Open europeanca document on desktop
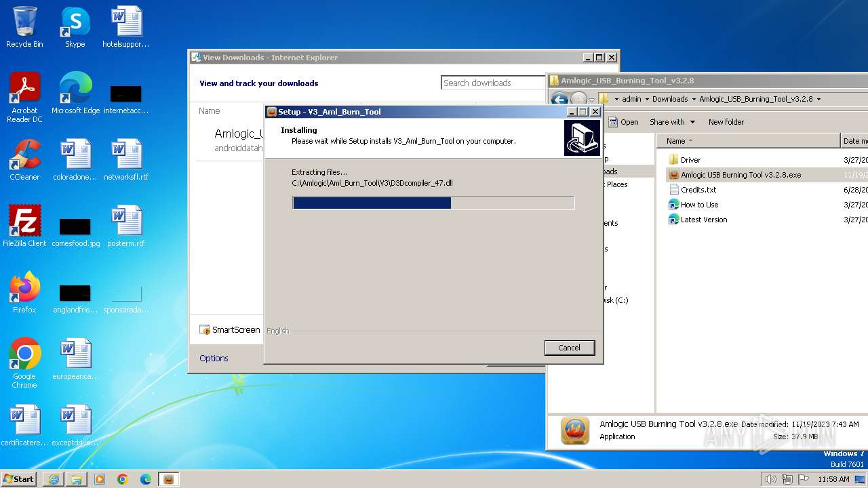The height and width of the screenshot is (488, 868). [75, 359]
